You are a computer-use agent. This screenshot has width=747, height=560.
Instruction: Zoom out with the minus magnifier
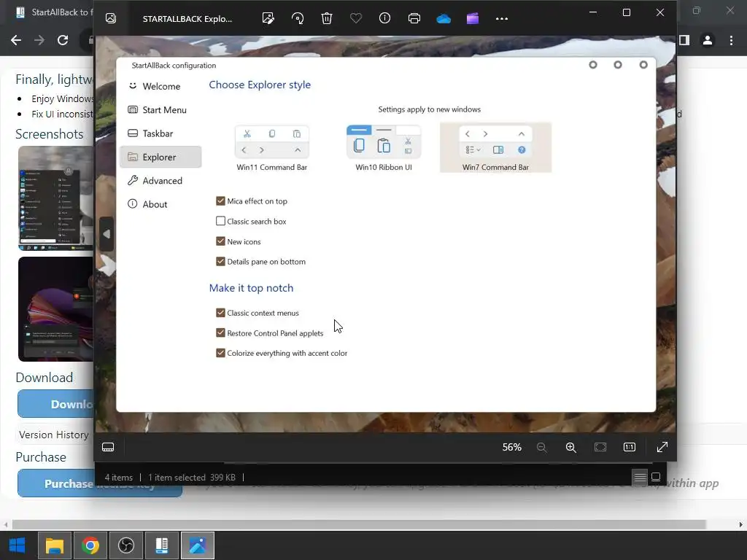click(x=542, y=447)
